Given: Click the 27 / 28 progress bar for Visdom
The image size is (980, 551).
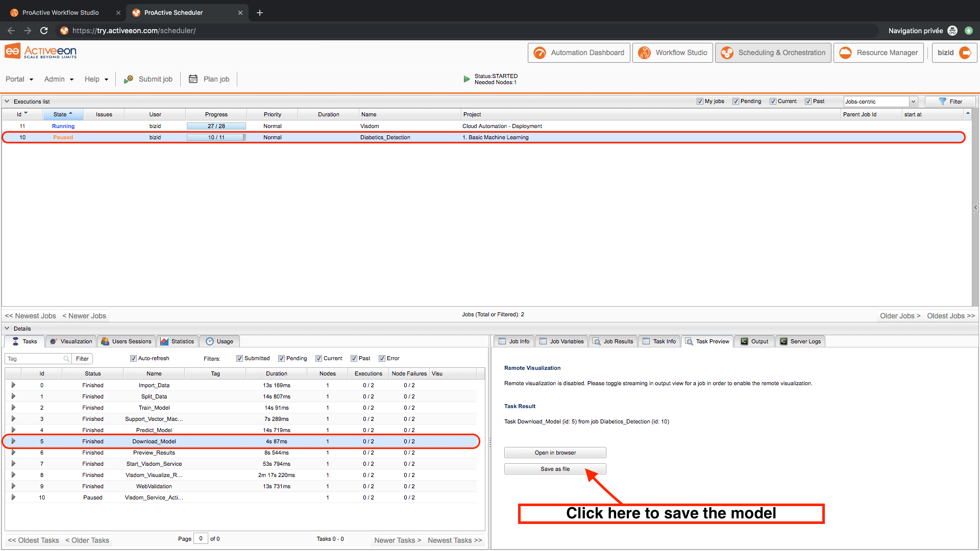Looking at the screenshot, I should tap(216, 126).
